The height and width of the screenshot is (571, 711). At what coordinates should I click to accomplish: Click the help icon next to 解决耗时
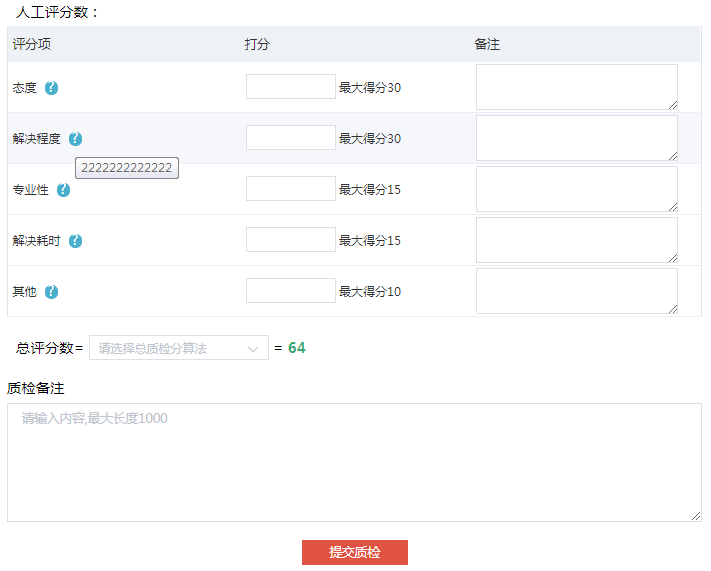76,241
